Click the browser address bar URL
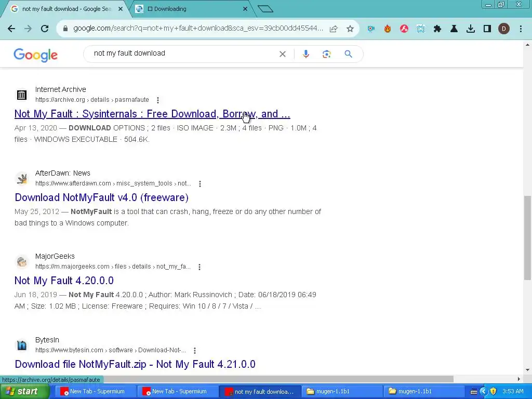Screen dimensions: 532x399 tap(198, 29)
